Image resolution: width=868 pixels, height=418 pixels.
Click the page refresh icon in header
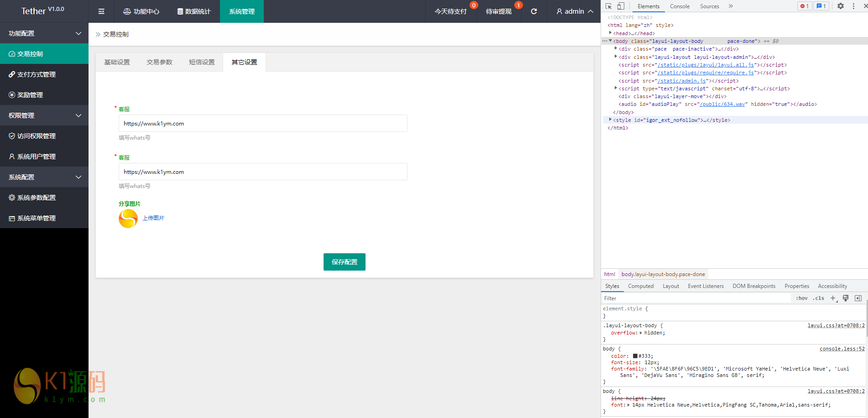(x=533, y=11)
